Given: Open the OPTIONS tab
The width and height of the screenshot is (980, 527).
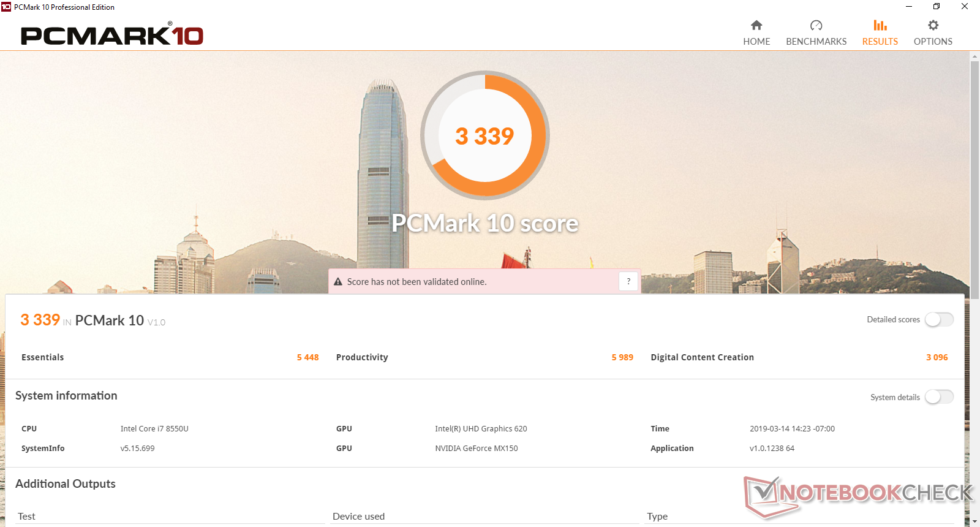Looking at the screenshot, I should [x=933, y=33].
